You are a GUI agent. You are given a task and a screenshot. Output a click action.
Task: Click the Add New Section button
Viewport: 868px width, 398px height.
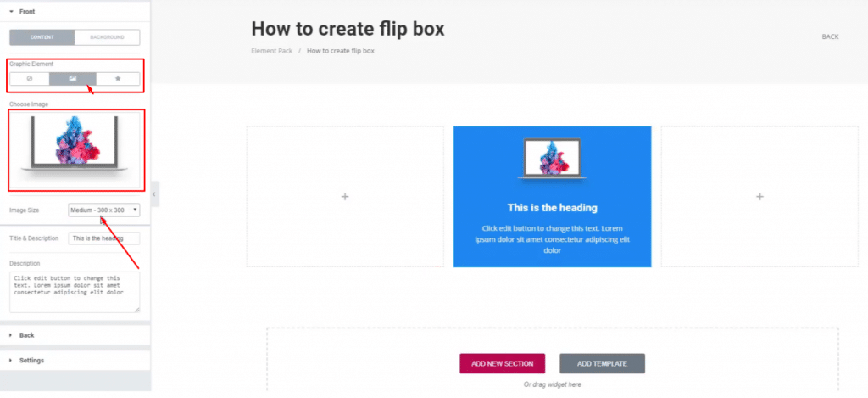502,363
